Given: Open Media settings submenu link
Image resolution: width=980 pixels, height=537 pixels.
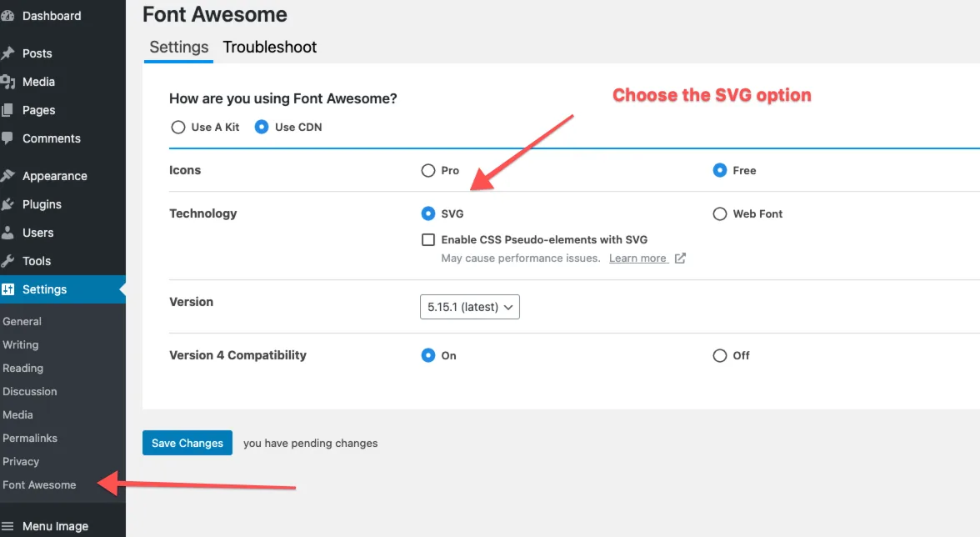Looking at the screenshot, I should coord(17,415).
